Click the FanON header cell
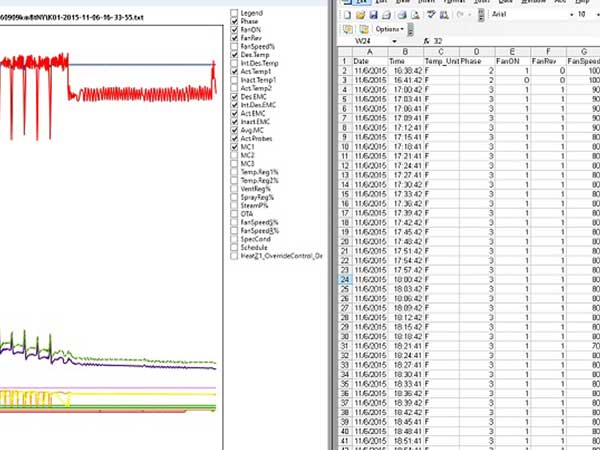Viewport: 600px width, 450px height. pyautogui.click(x=512, y=61)
